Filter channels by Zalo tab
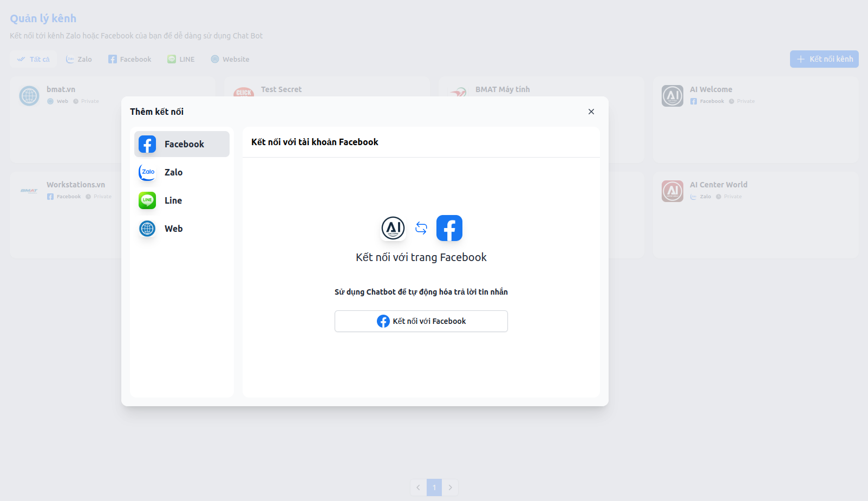This screenshot has width=868, height=501. pos(79,59)
